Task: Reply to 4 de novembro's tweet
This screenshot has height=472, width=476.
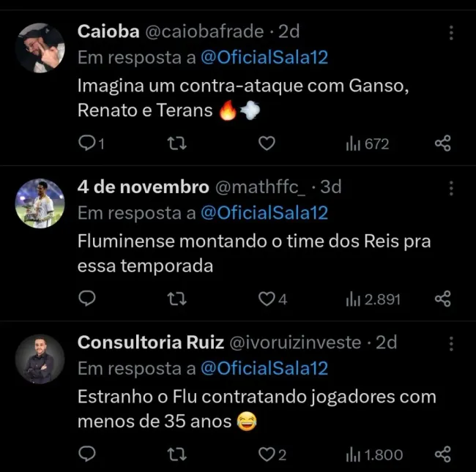Action: (x=87, y=299)
